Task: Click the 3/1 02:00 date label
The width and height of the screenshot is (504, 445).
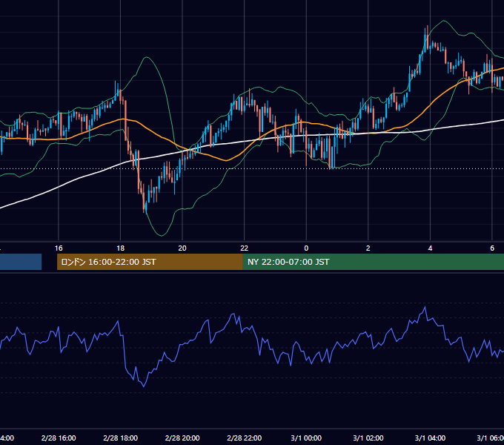Action: [368, 438]
